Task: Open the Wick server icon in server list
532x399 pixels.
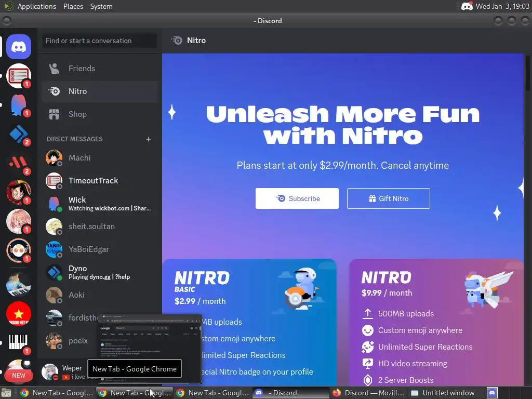Action: click(x=19, y=105)
